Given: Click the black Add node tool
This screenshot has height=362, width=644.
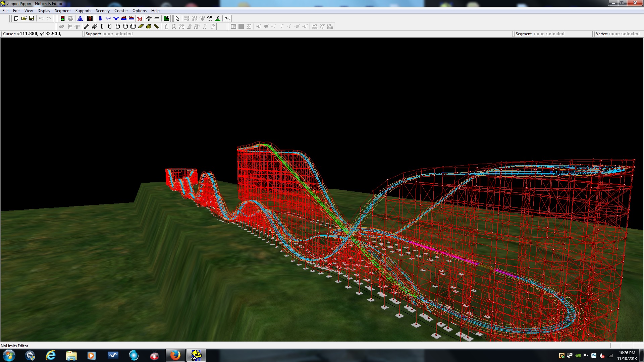Looking at the screenshot, I should (x=210, y=18).
